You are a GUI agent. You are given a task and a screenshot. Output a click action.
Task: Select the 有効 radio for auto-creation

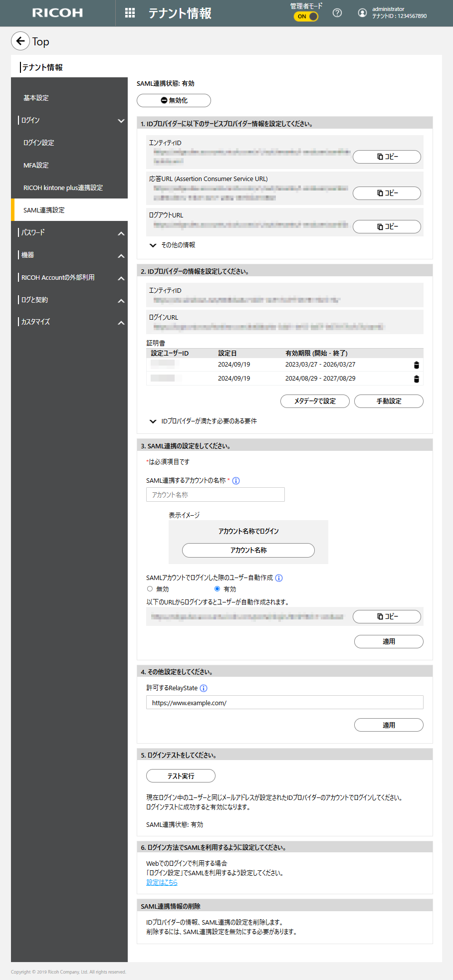click(x=217, y=589)
